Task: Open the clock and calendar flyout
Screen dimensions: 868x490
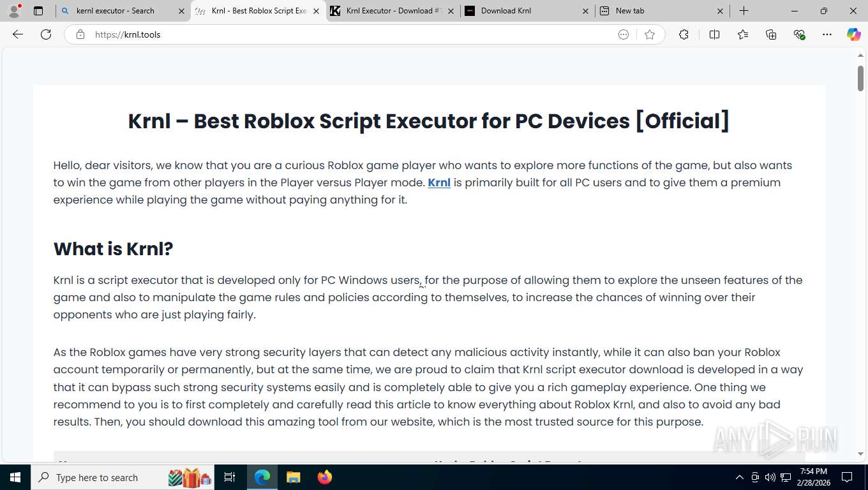Action: click(x=813, y=477)
